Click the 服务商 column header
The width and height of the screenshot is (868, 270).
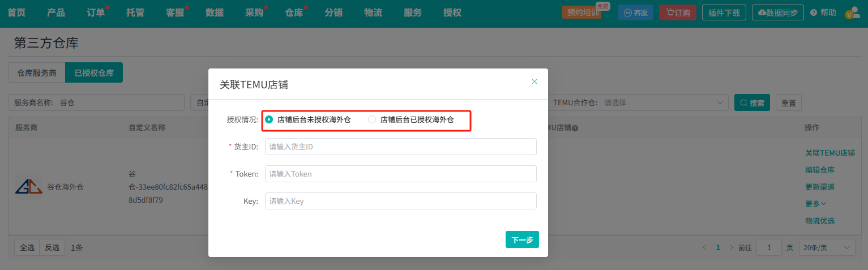26,127
